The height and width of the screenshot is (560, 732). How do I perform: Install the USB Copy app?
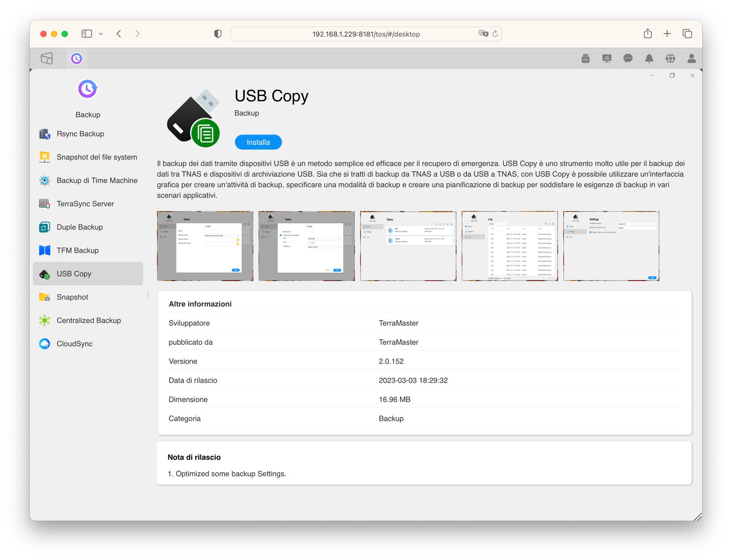click(258, 142)
